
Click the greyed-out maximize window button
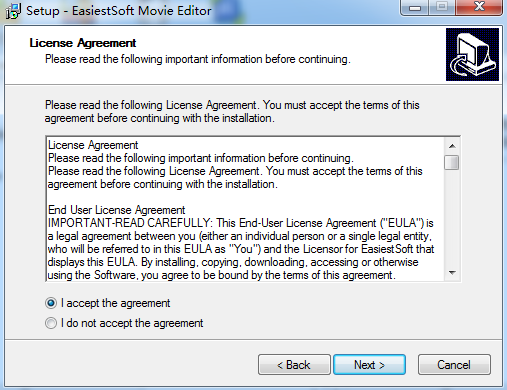pos(442,7)
